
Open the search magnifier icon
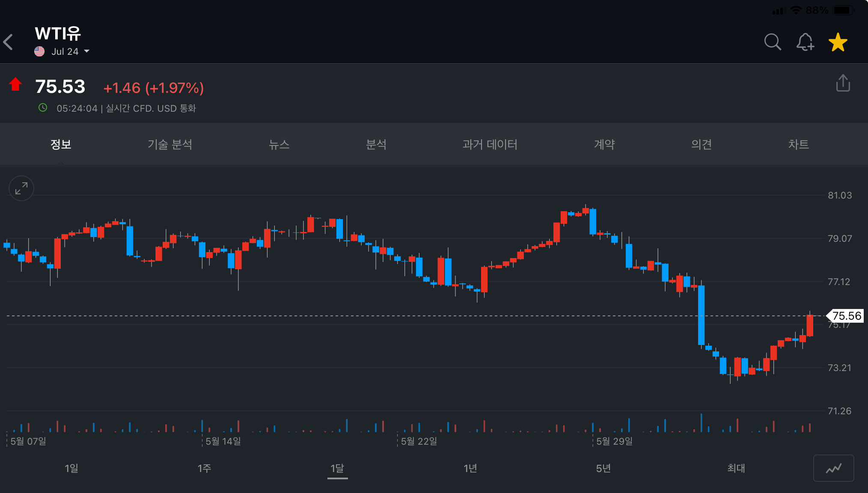point(773,42)
